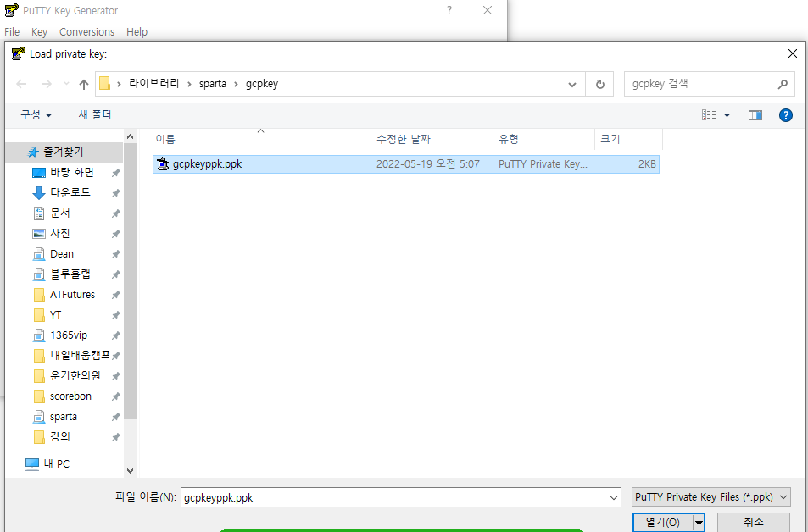Open 내일배움캠프 folder in the sidebar
The width and height of the screenshot is (808, 532).
(80, 355)
